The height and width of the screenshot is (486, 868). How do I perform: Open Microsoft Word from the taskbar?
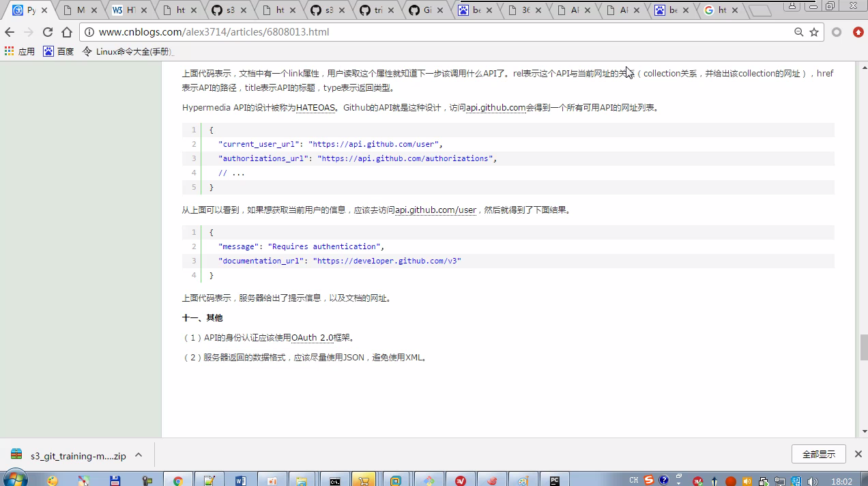pyautogui.click(x=241, y=481)
